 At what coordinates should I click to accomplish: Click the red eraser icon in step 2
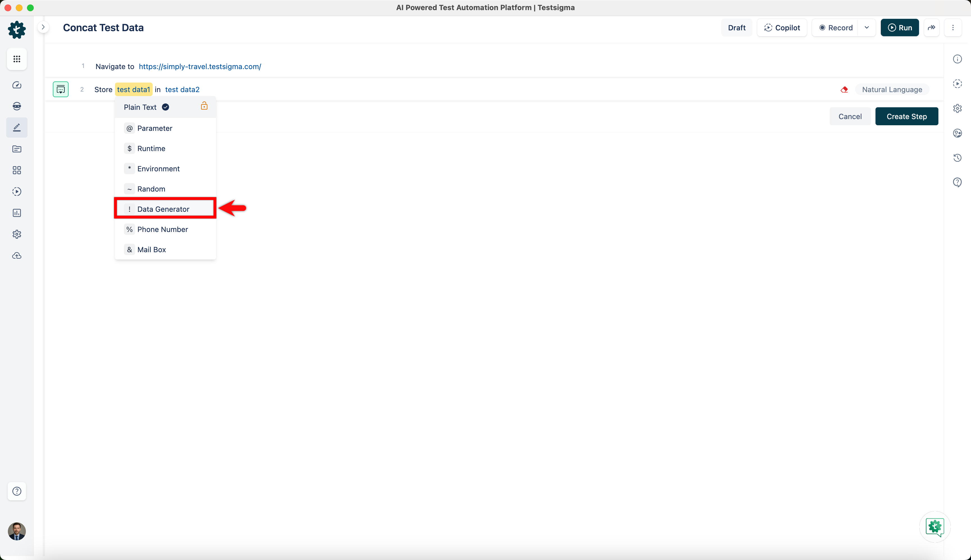844,90
